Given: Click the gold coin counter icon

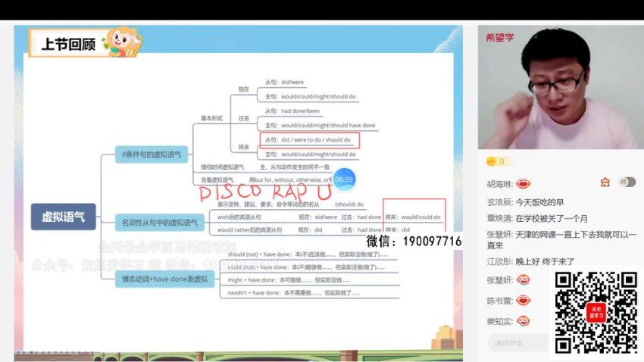Looking at the screenshot, I should coord(491,162).
